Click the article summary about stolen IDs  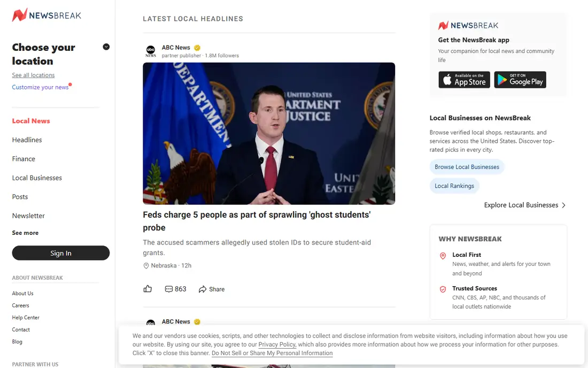[257, 248]
